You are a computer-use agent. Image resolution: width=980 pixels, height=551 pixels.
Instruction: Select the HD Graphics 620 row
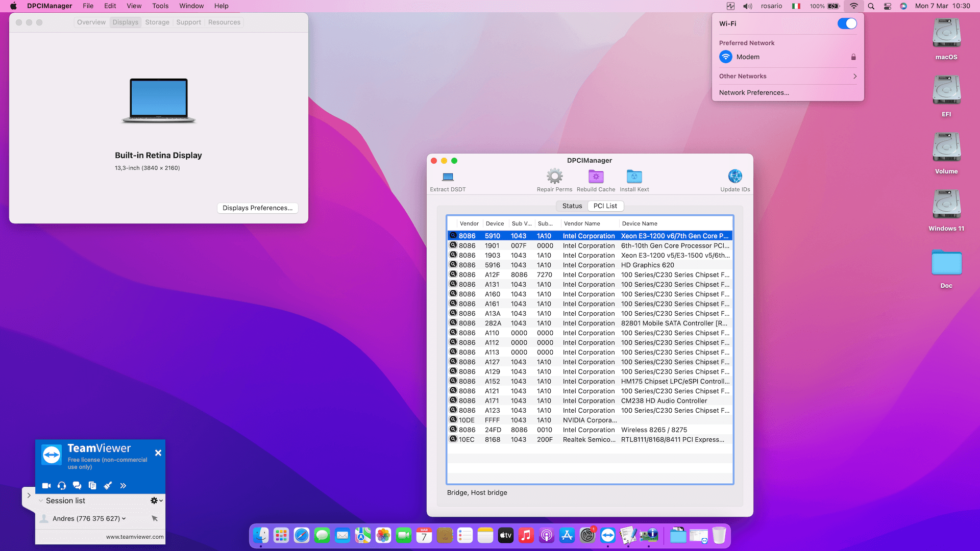point(590,265)
